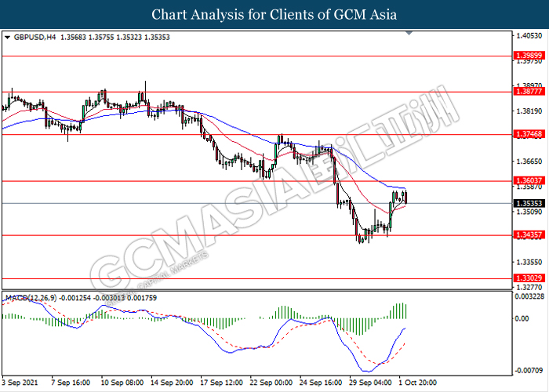
Task: Click the 24 Sep 16:00 time label
Action: tap(321, 383)
